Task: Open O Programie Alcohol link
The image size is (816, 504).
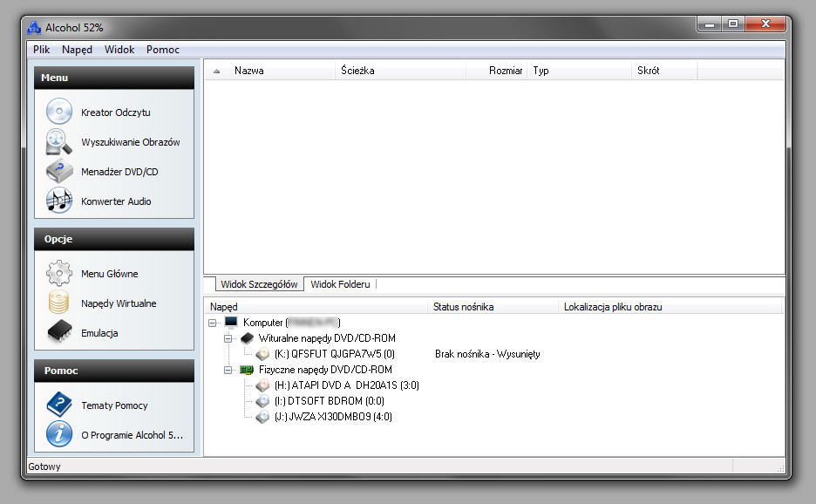Action: tap(133, 435)
